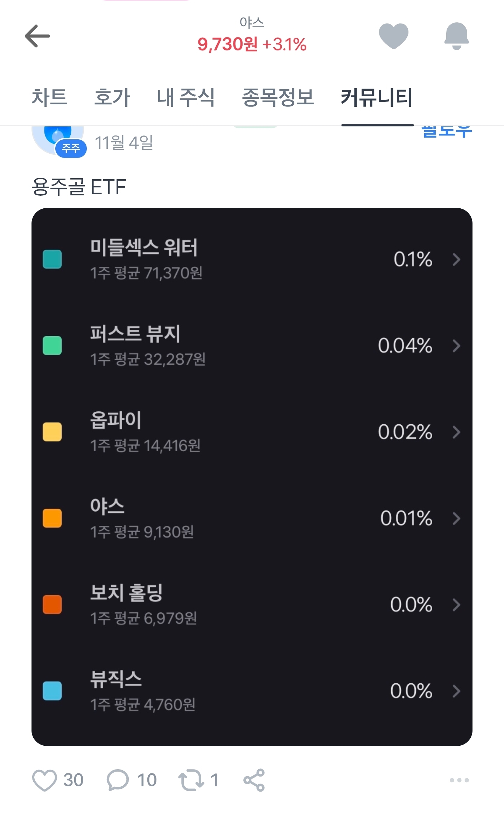
Task: Click the orange swatch beside 야스
Action: point(52,518)
